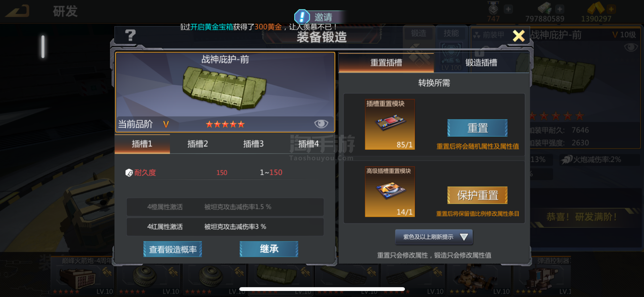
Task: Toggle the eye icon in background equipment panel
Action: pyautogui.click(x=631, y=47)
